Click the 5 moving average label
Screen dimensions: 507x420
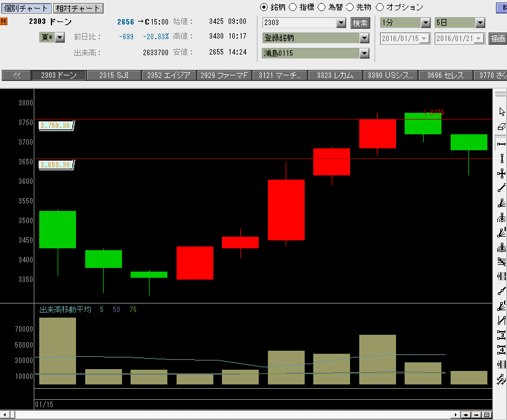(x=102, y=310)
